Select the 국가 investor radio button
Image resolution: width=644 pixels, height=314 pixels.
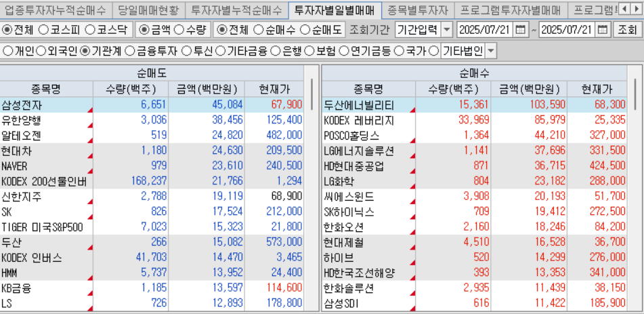(399, 51)
